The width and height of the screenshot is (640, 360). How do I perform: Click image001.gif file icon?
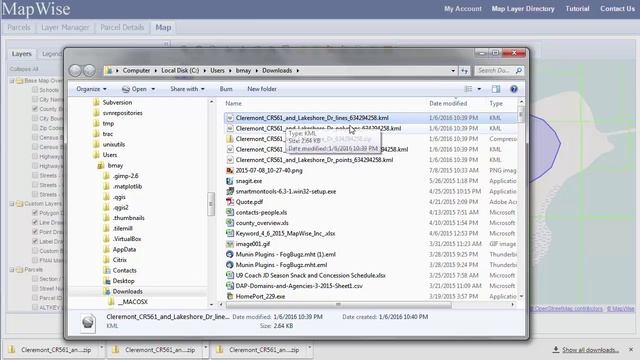point(230,244)
